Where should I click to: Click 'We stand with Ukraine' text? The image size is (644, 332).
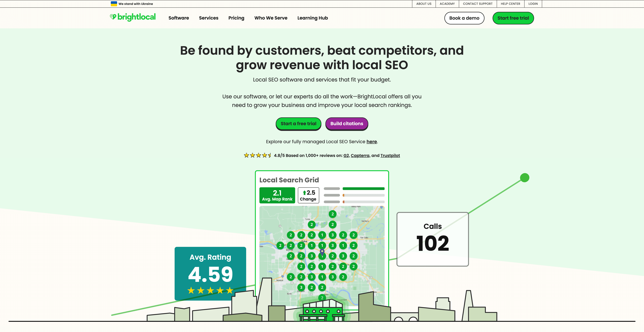(x=135, y=4)
